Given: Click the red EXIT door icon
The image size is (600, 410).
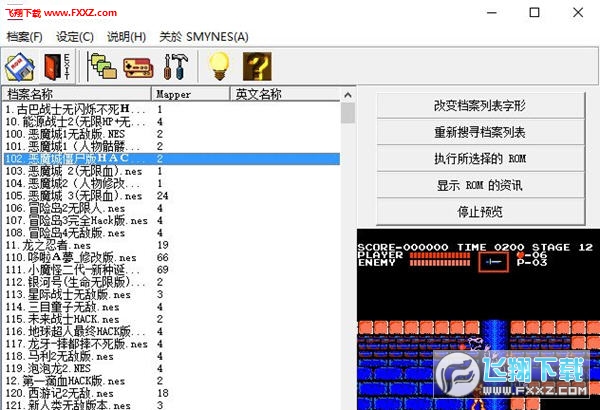Looking at the screenshot, I should coord(57,67).
